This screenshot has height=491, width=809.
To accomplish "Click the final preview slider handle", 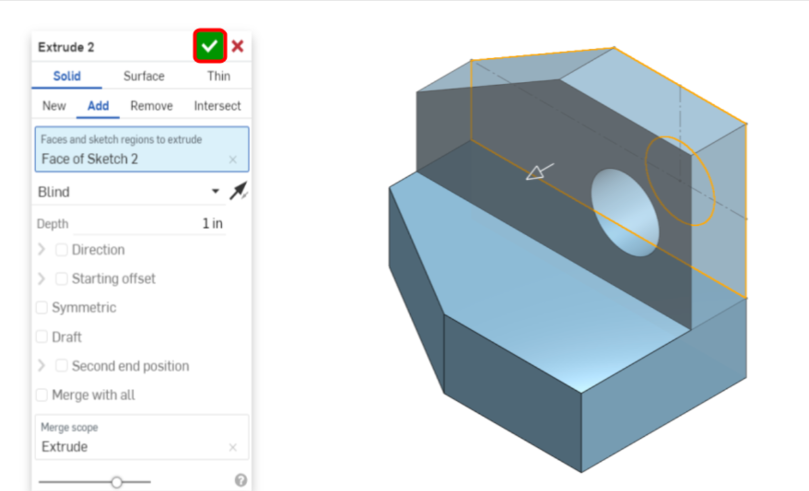I will pyautogui.click(x=117, y=482).
